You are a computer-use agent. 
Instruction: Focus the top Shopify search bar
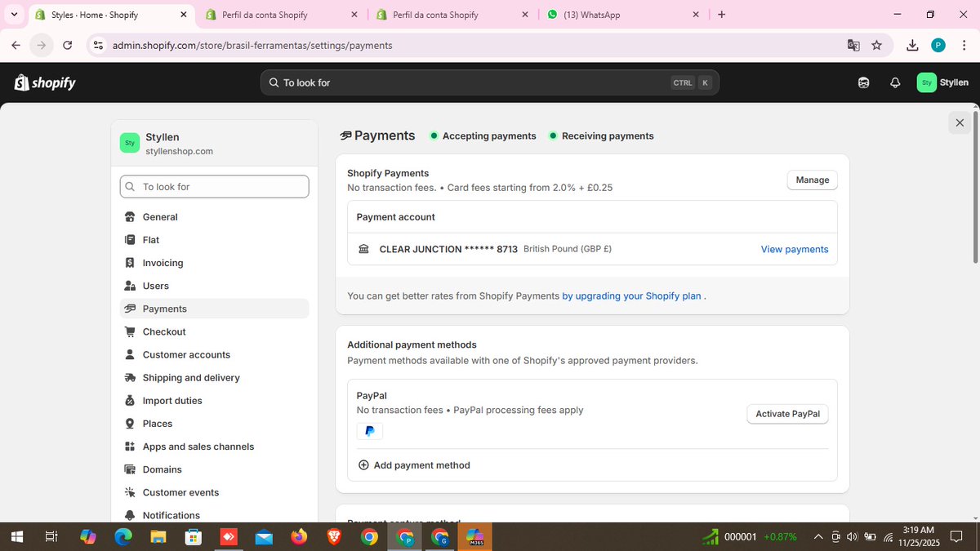click(490, 82)
